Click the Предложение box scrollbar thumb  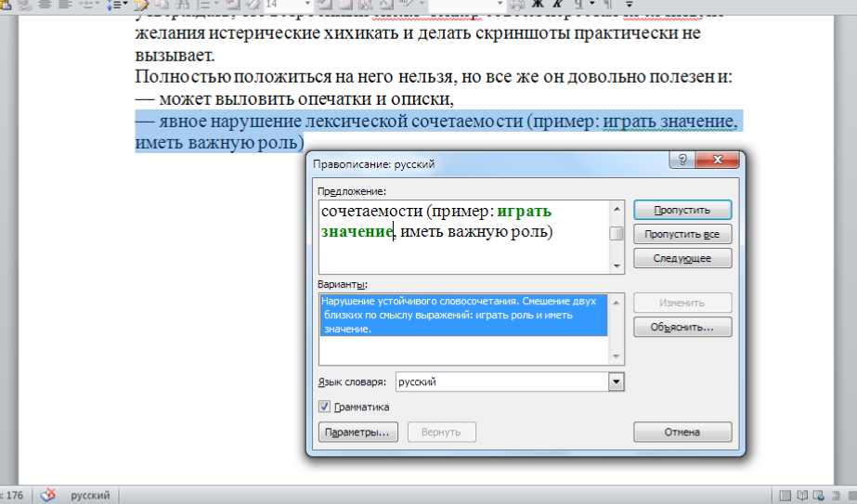click(616, 234)
